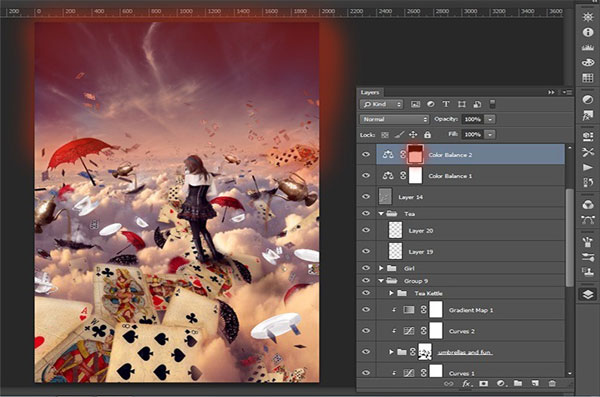Image resolution: width=600 pixels, height=397 pixels.
Task: Toggle layer filtering switch on/off
Action: coord(493,104)
